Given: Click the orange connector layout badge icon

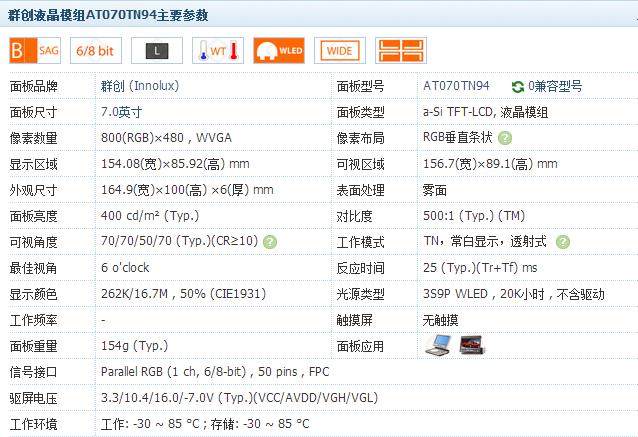Looking at the screenshot, I should 401,50.
